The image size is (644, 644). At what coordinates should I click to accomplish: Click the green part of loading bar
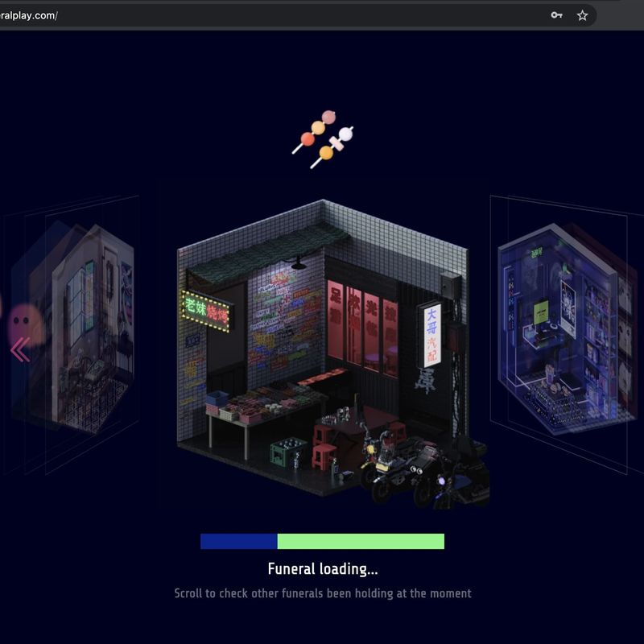point(361,541)
